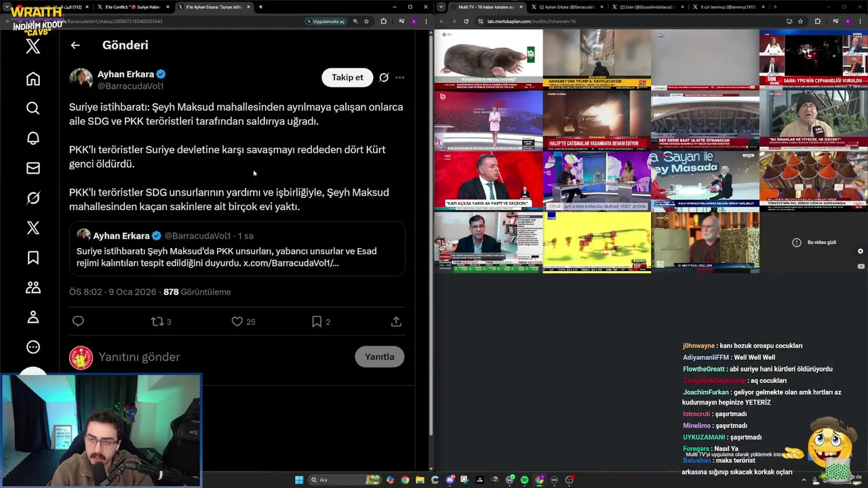Image resolution: width=868 pixels, height=488 pixels.
Task: Open the Notifications bell in X sidebar
Action: pos(33,138)
